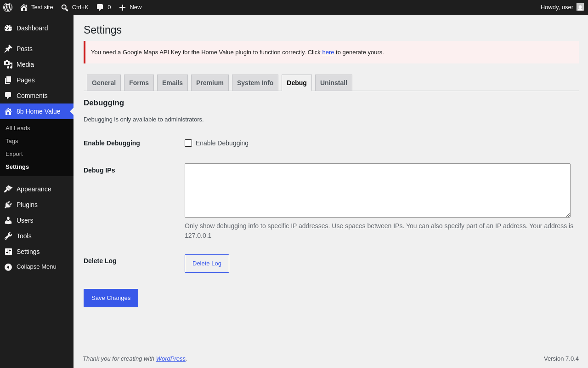This screenshot has height=368, width=588.
Task: Open the Premium tab
Action: pyautogui.click(x=210, y=83)
